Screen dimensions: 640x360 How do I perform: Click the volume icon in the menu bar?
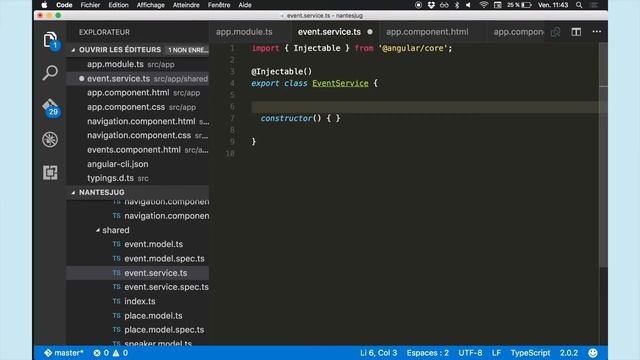[x=469, y=5]
